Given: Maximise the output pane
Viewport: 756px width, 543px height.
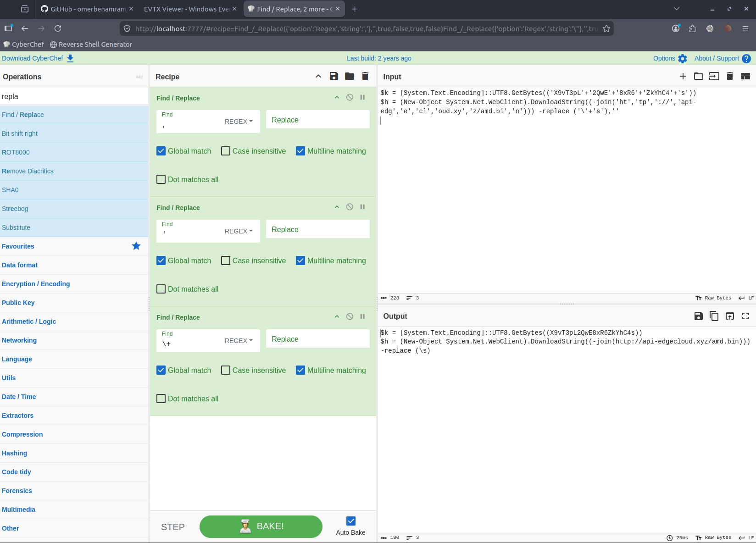Looking at the screenshot, I should click(745, 316).
